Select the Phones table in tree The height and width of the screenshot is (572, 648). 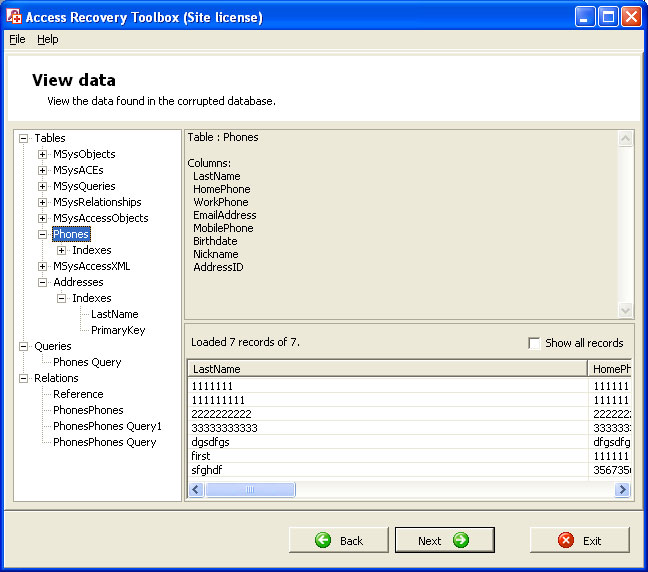tap(71, 234)
